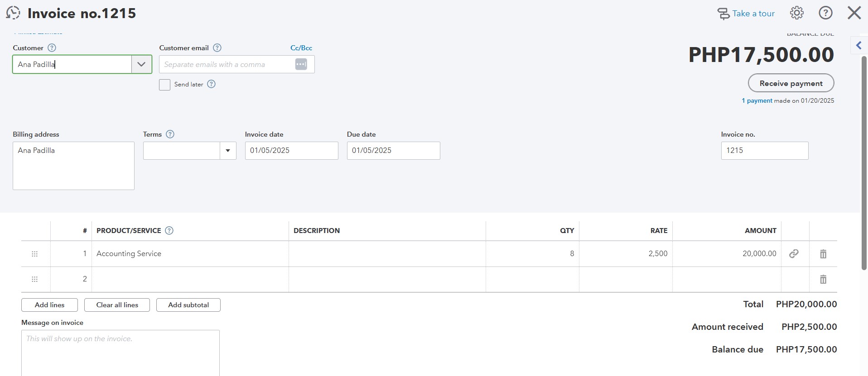The height and width of the screenshot is (376, 868).
Task: Click the Receive payment button
Action: point(791,83)
